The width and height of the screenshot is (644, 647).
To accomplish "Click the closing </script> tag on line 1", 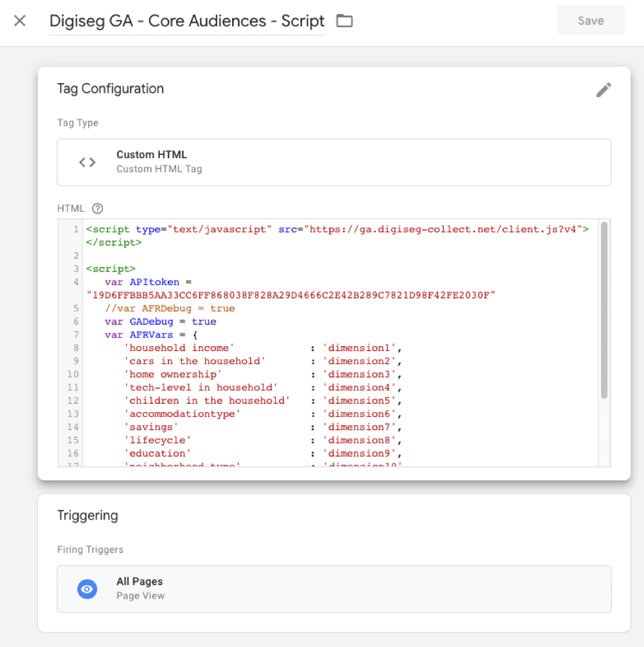I will (114, 242).
